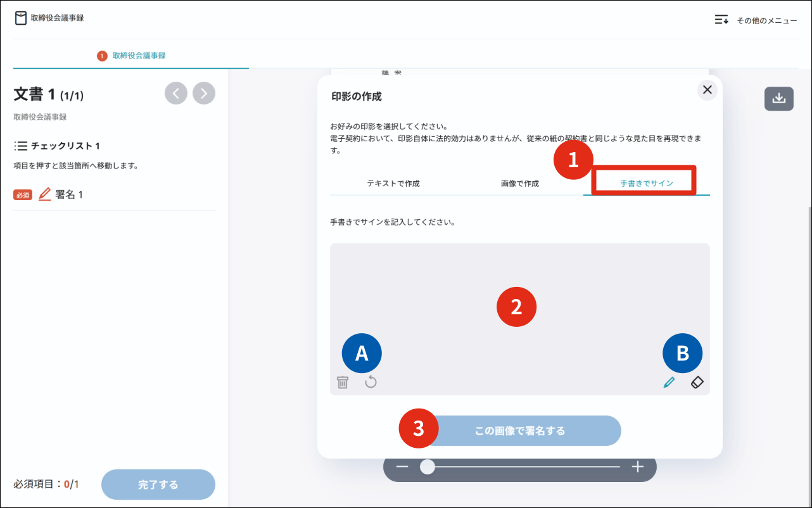Click the plus zoom in icon

(637, 467)
